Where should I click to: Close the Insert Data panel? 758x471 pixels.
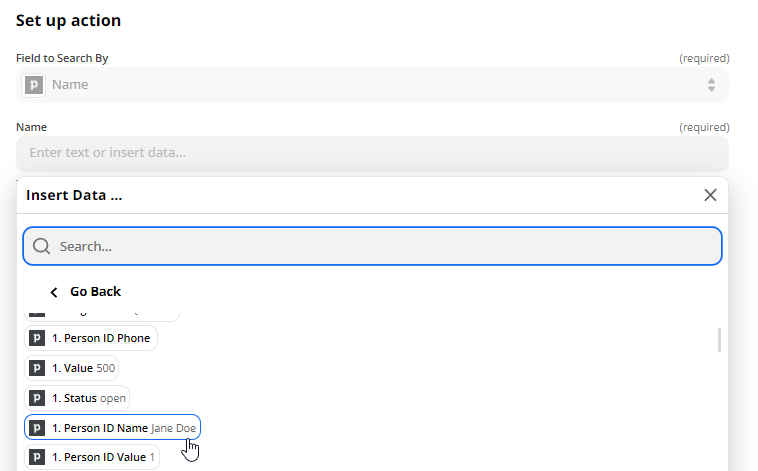[710, 195]
